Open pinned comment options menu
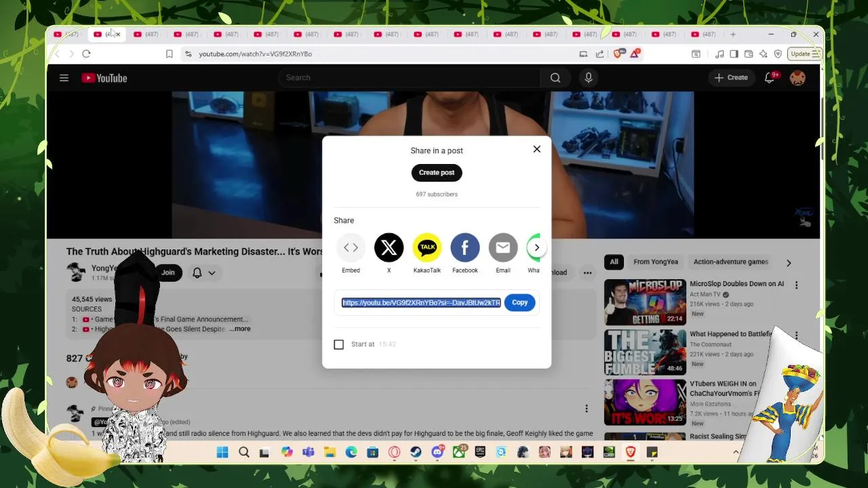This screenshot has width=868, height=488. tap(587, 409)
